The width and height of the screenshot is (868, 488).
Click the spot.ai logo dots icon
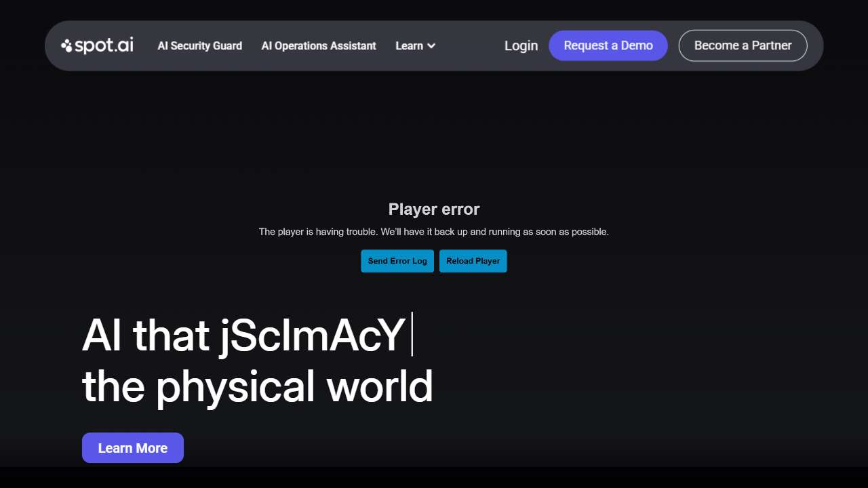click(x=66, y=45)
